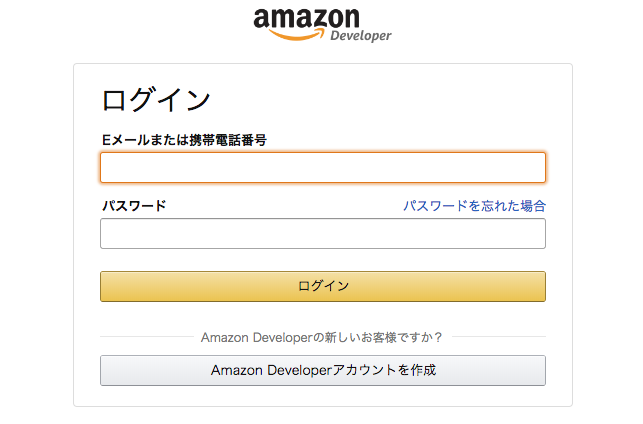Click the パスワード field label

134,205
